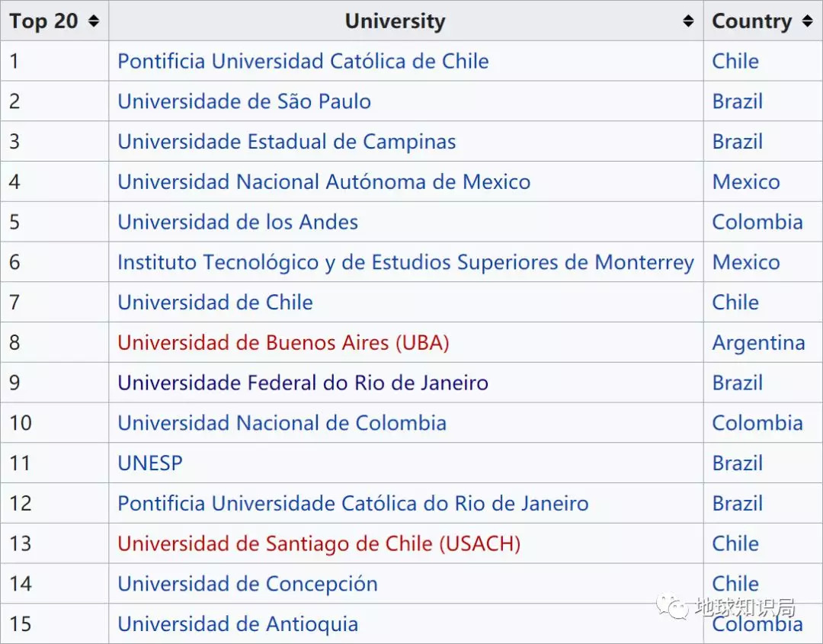Open Universidad de Concepción link

pos(248,585)
